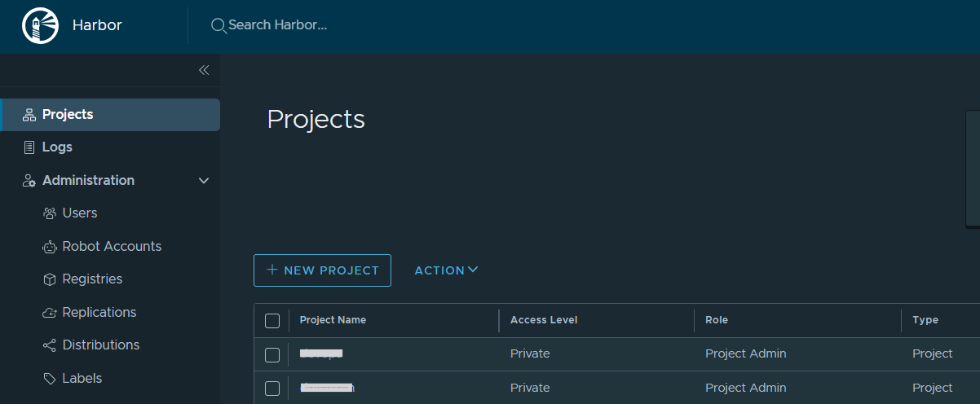
Task: Click the Robot Accounts robot icon
Action: (49, 247)
